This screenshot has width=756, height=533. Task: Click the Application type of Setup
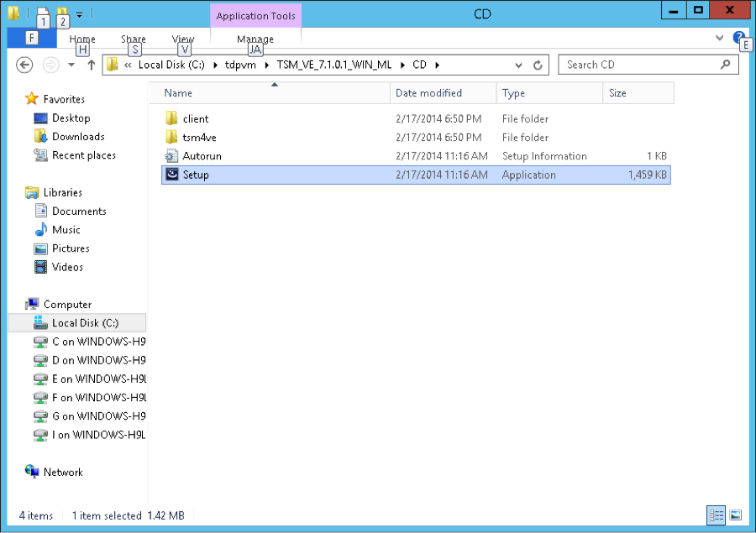529,175
